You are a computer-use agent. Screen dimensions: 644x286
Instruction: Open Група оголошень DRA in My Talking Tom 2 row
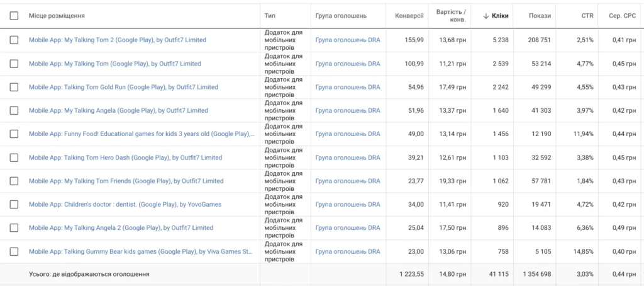pyautogui.click(x=348, y=40)
